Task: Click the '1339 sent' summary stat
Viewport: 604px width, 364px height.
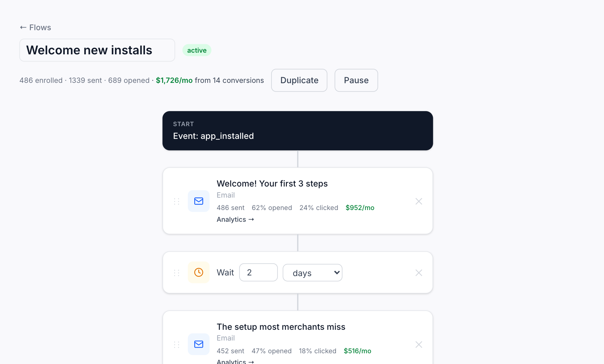Action: (x=85, y=81)
